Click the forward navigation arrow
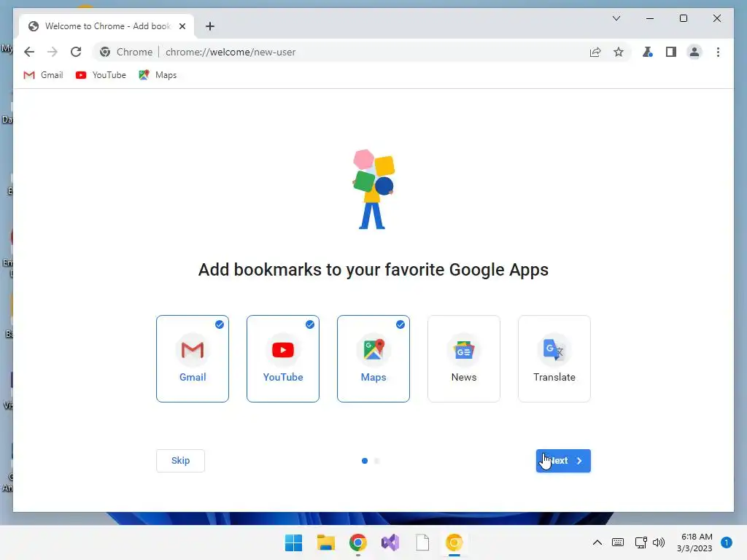The height and width of the screenshot is (560, 747). tap(53, 52)
